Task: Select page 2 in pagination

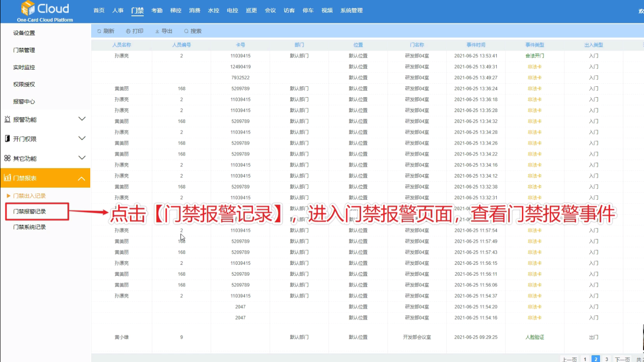Action: [x=596, y=359]
